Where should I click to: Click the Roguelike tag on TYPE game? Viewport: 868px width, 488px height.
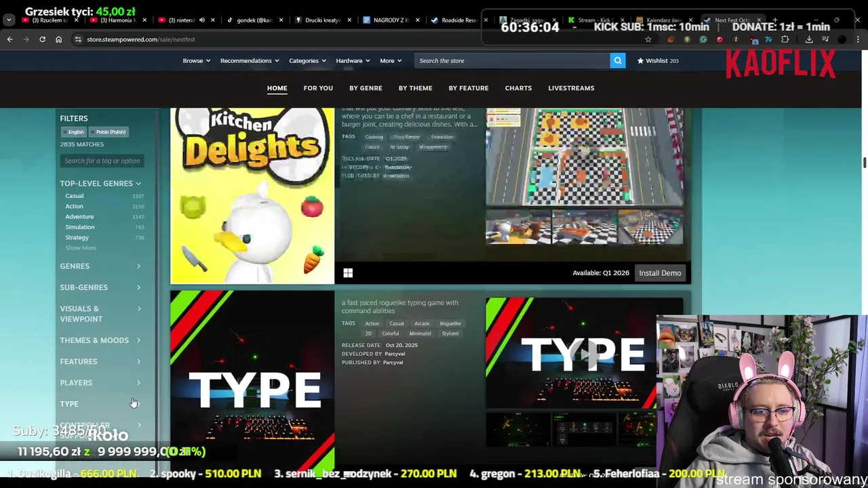[450, 324]
